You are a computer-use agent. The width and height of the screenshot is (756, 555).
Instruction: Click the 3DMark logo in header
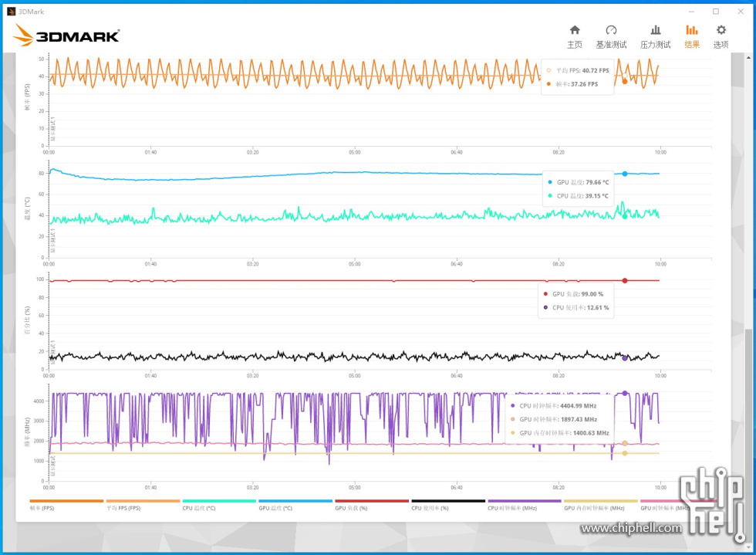(66, 35)
